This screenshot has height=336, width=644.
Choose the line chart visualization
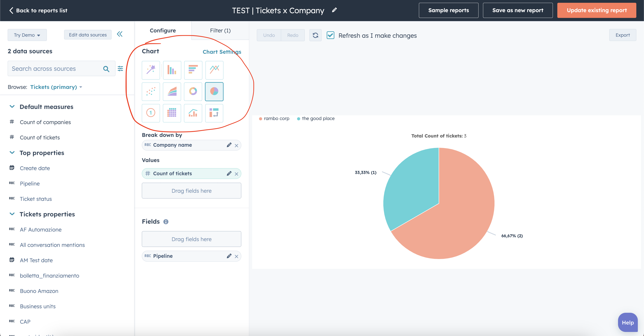[214, 70]
